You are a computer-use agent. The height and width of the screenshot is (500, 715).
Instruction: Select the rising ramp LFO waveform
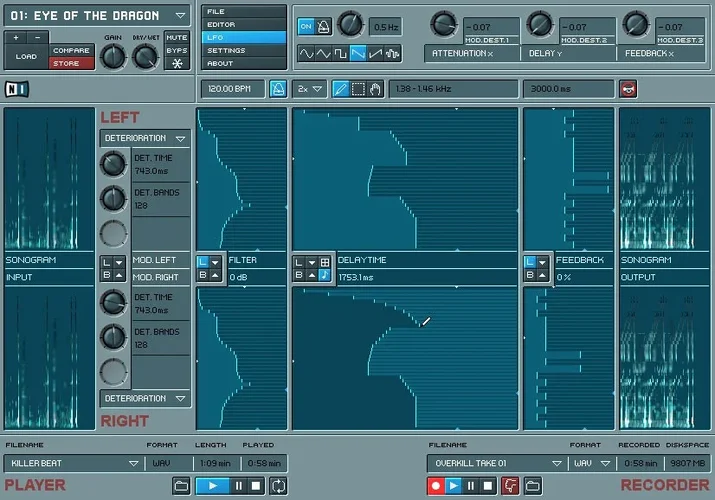tap(375, 54)
